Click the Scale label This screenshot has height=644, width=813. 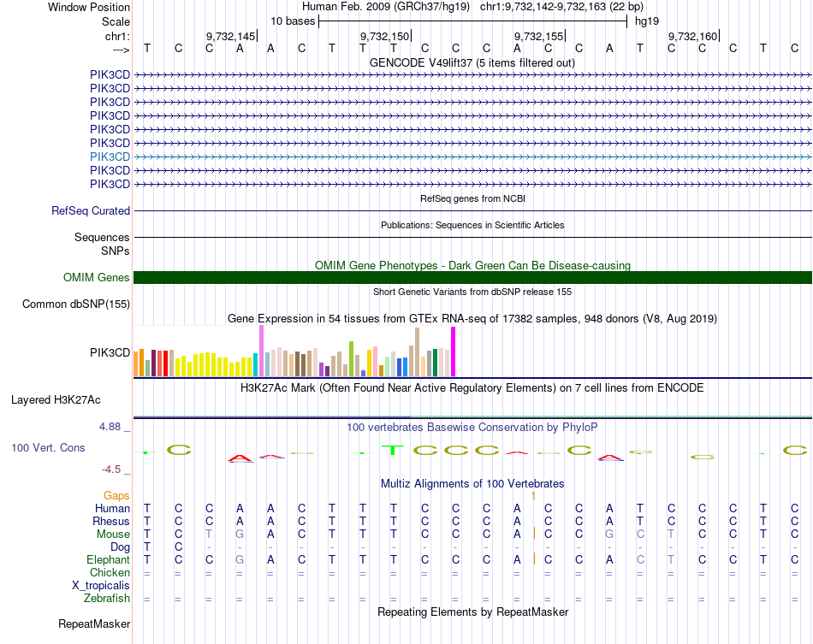[116, 21]
